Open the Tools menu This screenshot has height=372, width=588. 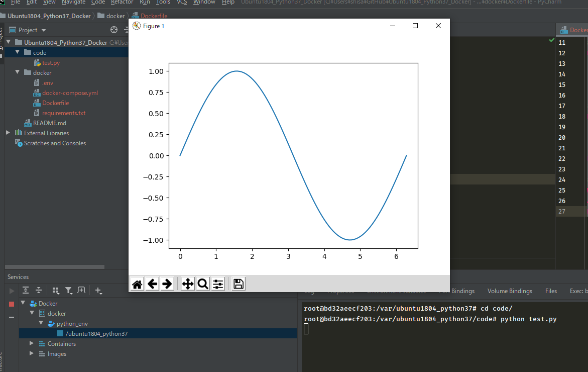pos(163,2)
